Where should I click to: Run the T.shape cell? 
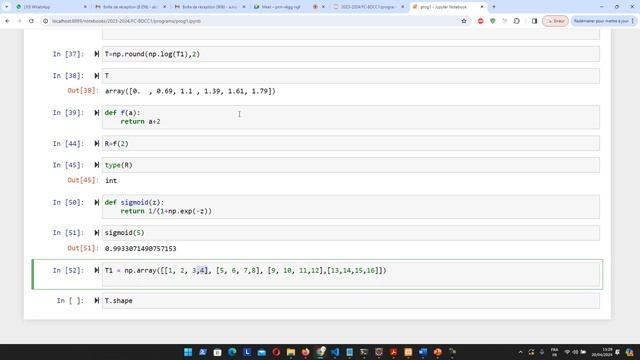[x=97, y=300]
